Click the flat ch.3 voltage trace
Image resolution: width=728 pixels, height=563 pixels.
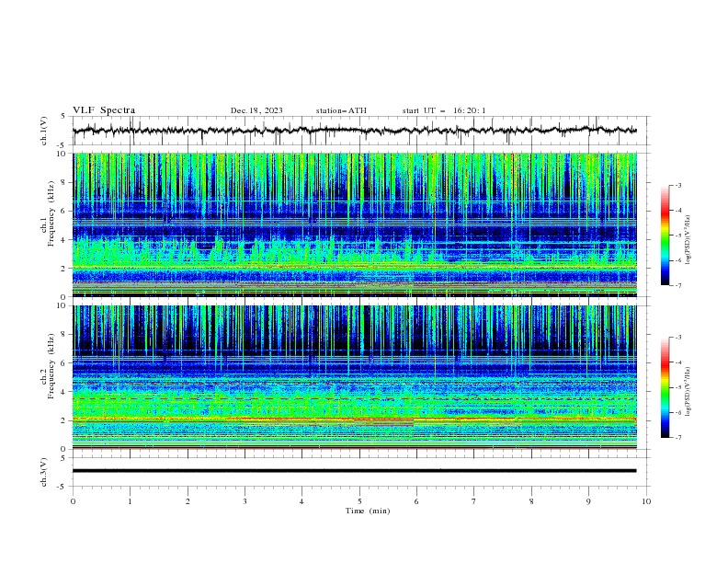pyautogui.click(x=354, y=471)
